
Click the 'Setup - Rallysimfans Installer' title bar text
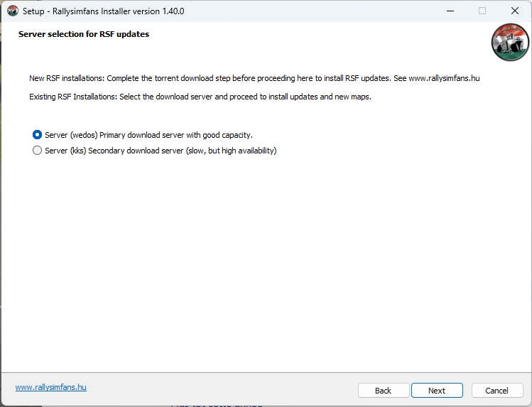(102, 11)
